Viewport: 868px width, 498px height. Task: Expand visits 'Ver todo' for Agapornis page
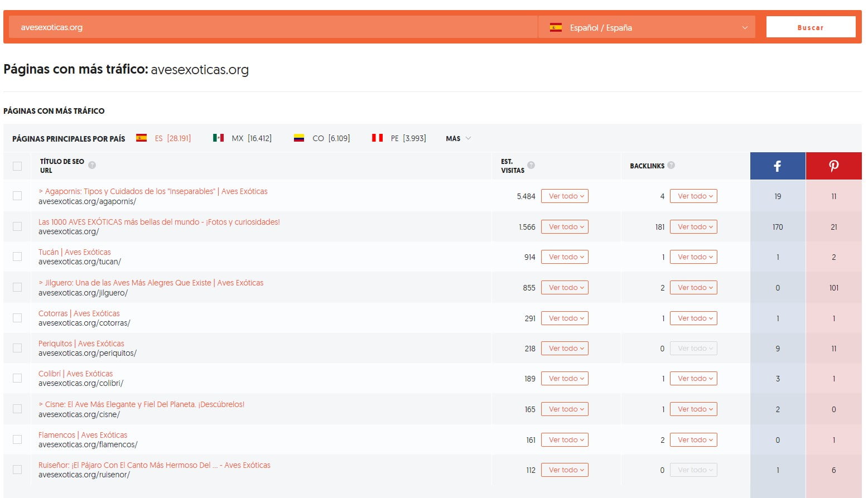(x=565, y=196)
